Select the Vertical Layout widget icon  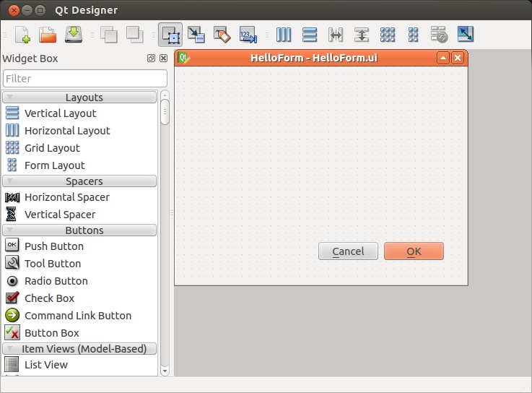tap(12, 113)
